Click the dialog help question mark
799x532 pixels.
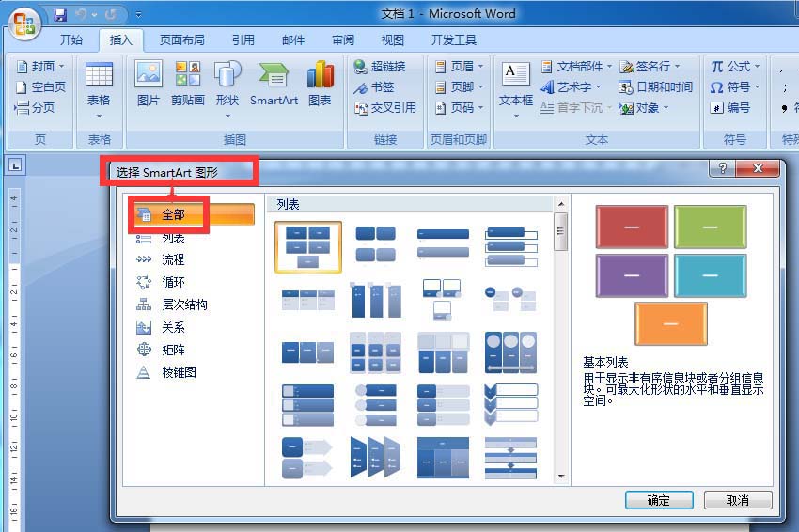(722, 168)
